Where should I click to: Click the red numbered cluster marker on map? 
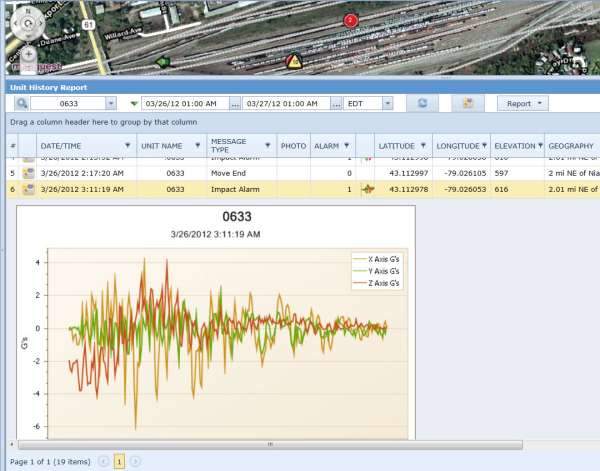350,20
